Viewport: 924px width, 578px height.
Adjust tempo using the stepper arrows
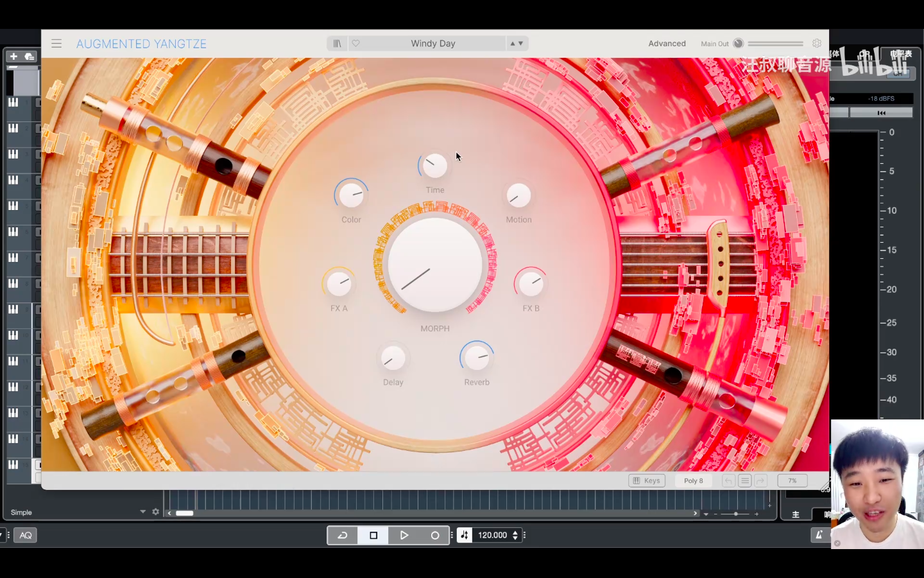point(515,535)
